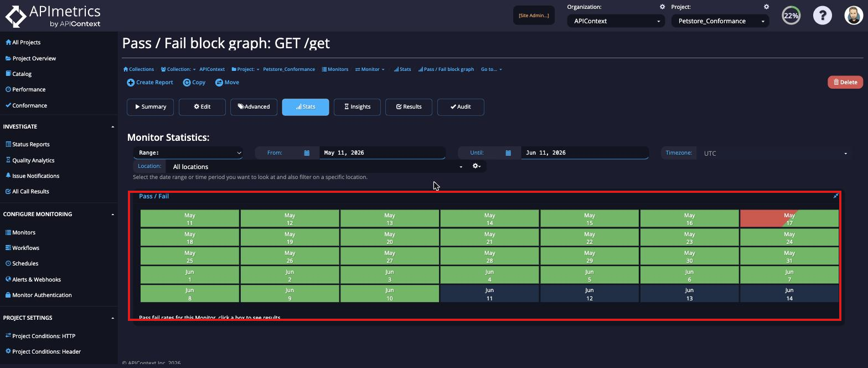Open the Timezone UTC dropdown
This screenshot has height=368, width=868.
[776, 154]
